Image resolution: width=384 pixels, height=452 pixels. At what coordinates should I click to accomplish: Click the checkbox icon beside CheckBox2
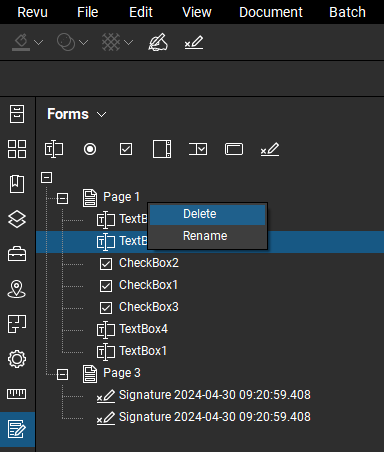pos(106,264)
